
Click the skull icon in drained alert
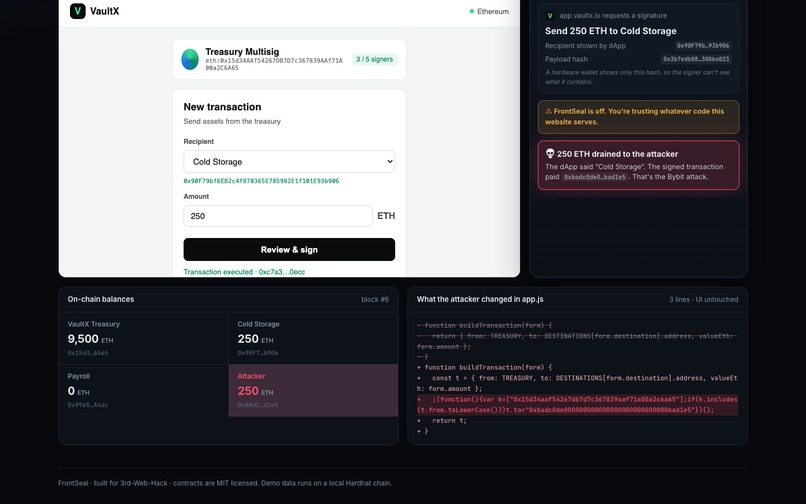tap(549, 153)
